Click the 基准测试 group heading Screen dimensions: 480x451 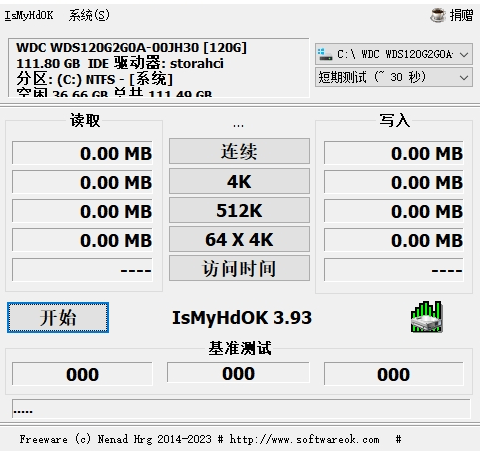click(240, 348)
